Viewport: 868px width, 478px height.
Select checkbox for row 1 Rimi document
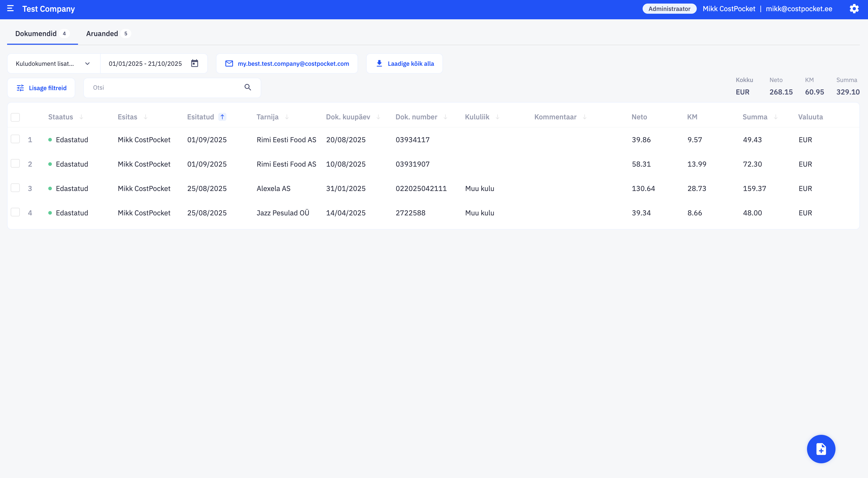pyautogui.click(x=15, y=139)
